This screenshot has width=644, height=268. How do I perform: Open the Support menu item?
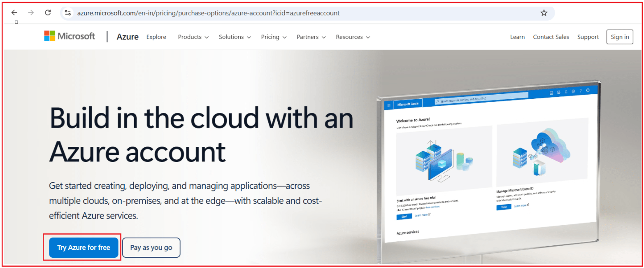[x=588, y=37]
